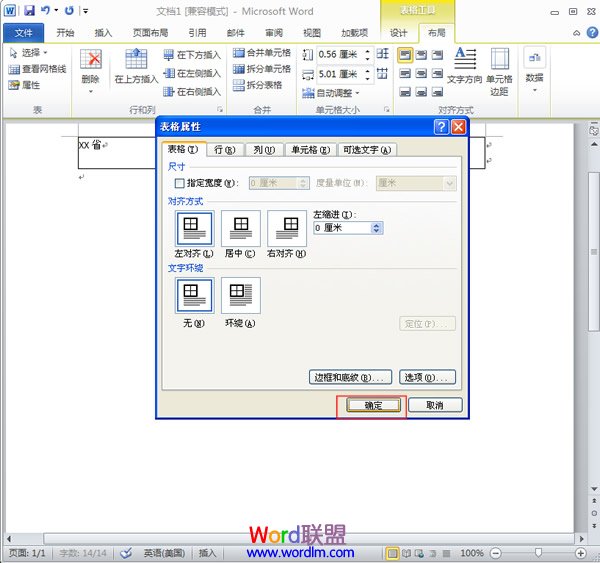Click the Delete table icon (删除)
600x563 pixels.
click(90, 59)
